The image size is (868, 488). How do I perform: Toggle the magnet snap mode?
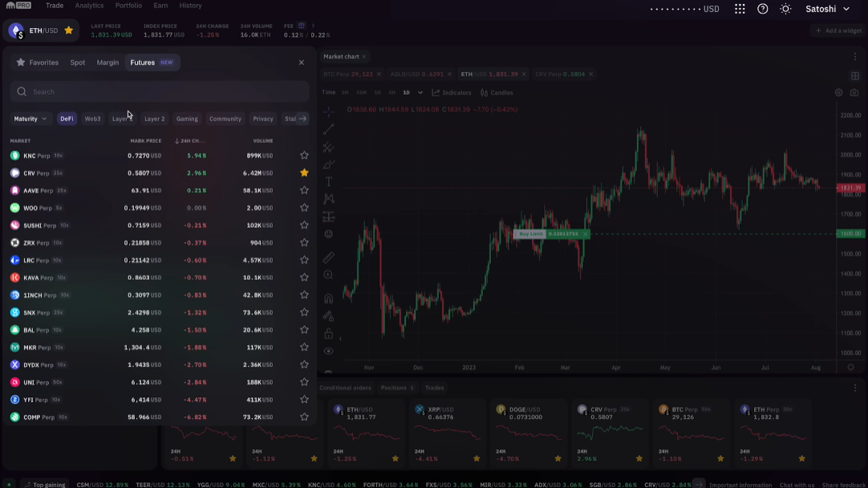click(x=329, y=299)
